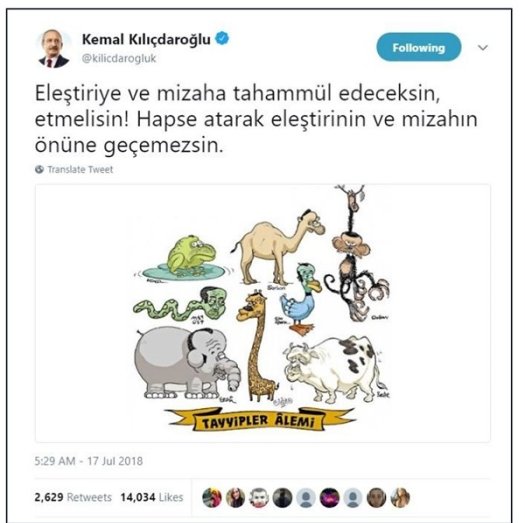
Task: Click the @kilicdarogluk handle
Action: [119, 58]
